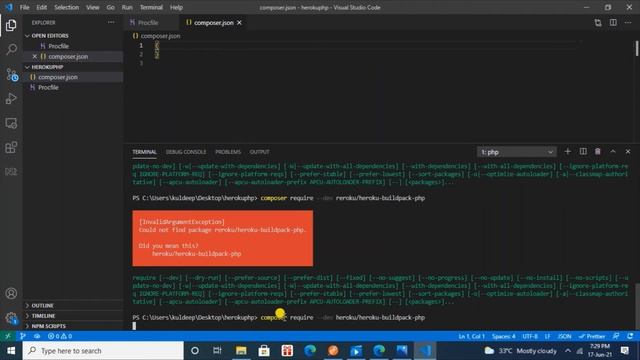Open the Selection menu
Viewport: 640px width, 360px height.
(x=67, y=7)
